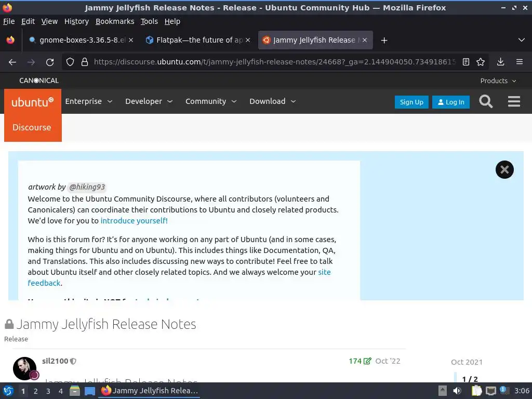Open the File menu
Screen dimensions: 532x399
[9, 21]
